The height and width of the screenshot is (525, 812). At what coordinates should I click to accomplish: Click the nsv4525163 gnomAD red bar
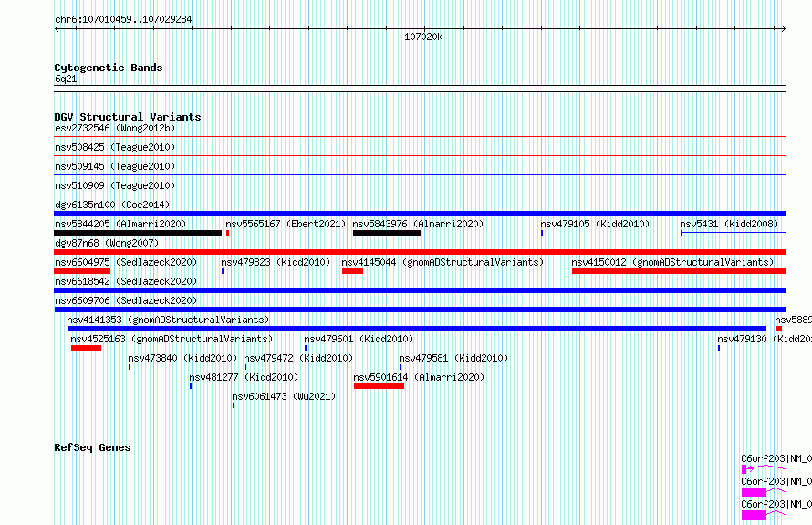(x=86, y=348)
